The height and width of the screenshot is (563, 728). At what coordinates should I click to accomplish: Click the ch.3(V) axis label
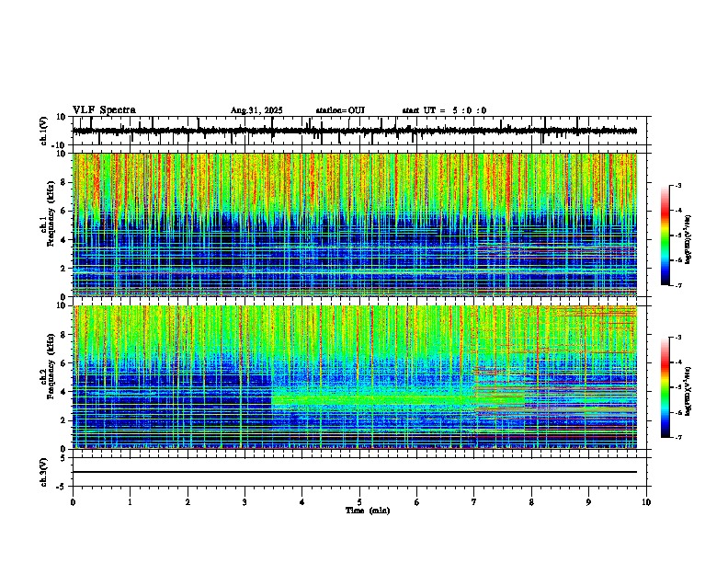(44, 472)
